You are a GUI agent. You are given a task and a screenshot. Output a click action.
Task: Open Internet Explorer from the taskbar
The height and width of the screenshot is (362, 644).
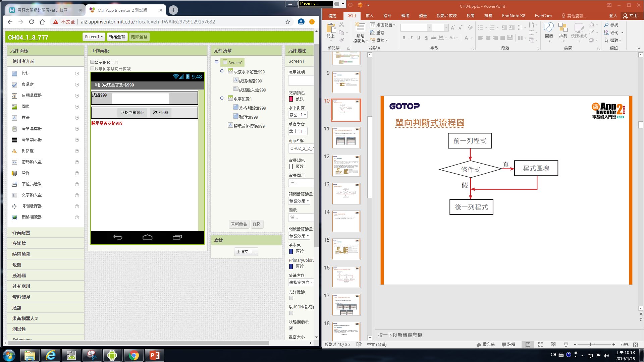(x=51, y=355)
